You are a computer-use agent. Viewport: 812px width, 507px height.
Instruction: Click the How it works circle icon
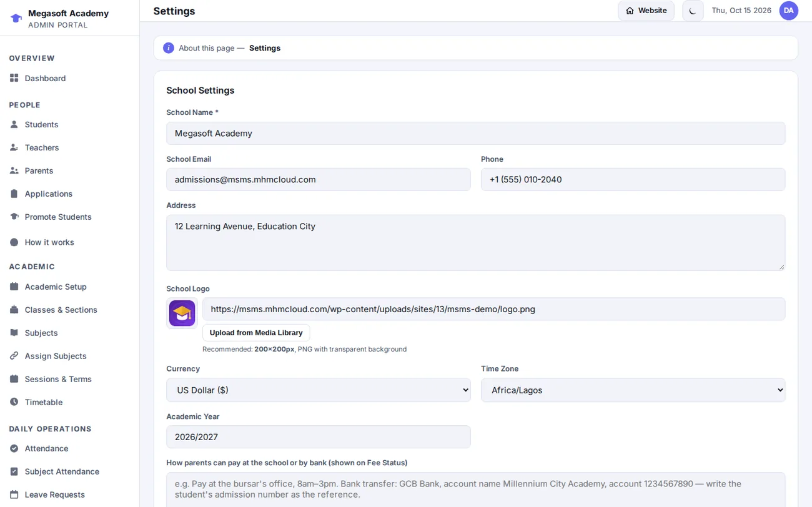pyautogui.click(x=14, y=242)
